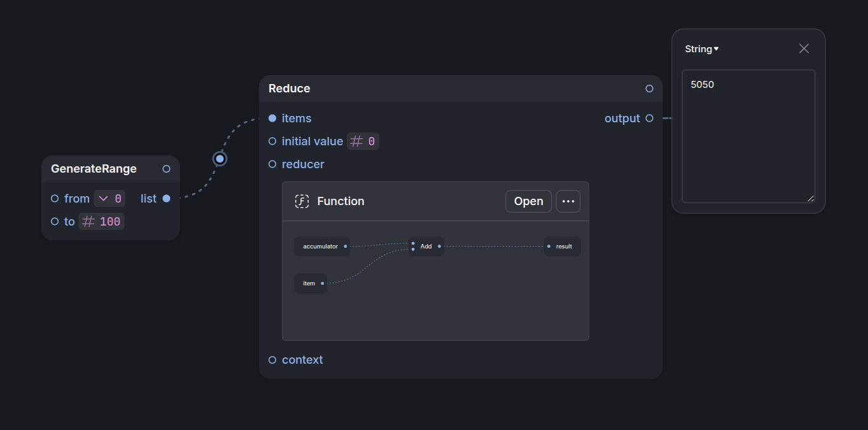Click the 'output' port of Reduce node
The image size is (868, 430).
[x=649, y=118]
